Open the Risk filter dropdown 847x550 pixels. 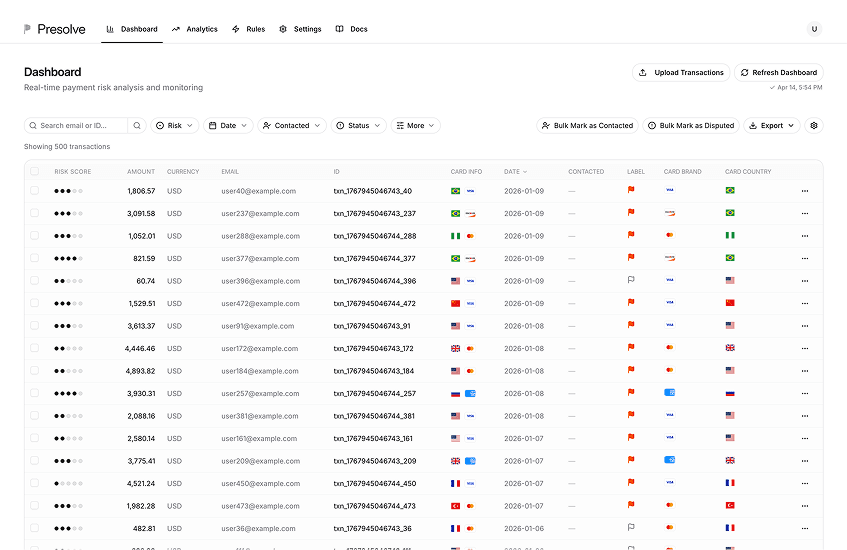[174, 125]
